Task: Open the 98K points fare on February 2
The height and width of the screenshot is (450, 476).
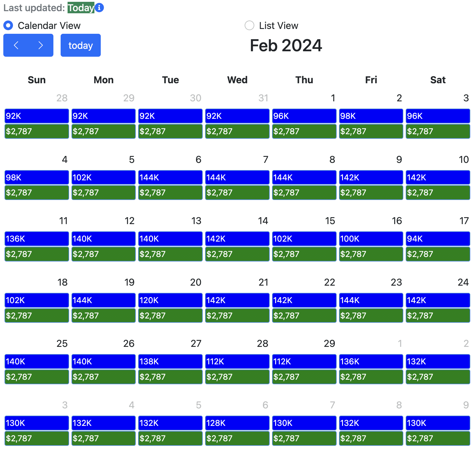Action: [x=371, y=116]
